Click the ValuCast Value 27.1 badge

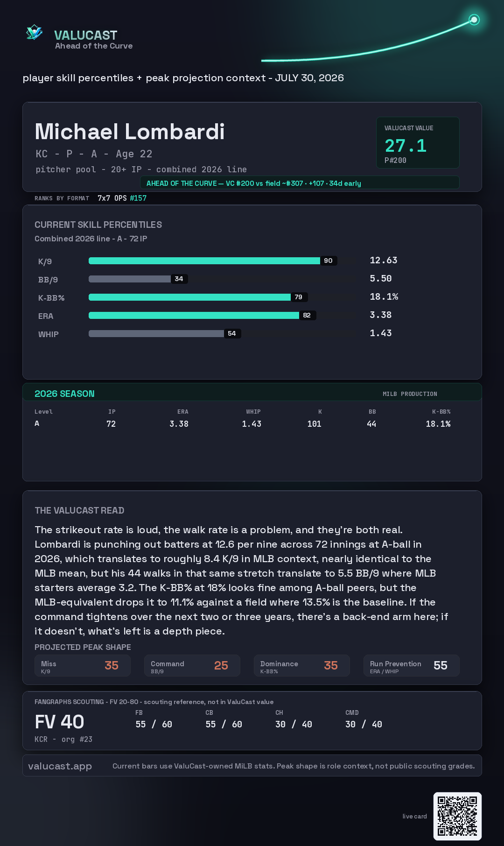pyautogui.click(x=418, y=142)
